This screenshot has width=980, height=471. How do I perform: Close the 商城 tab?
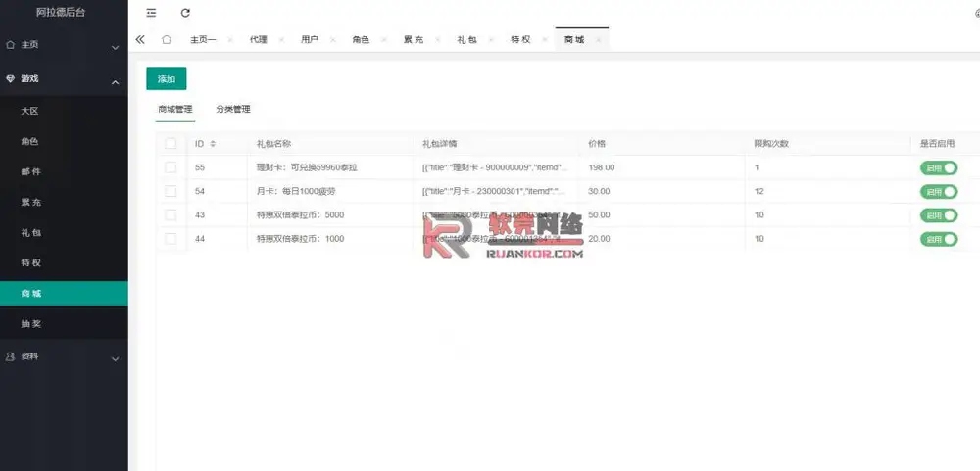coord(598,40)
